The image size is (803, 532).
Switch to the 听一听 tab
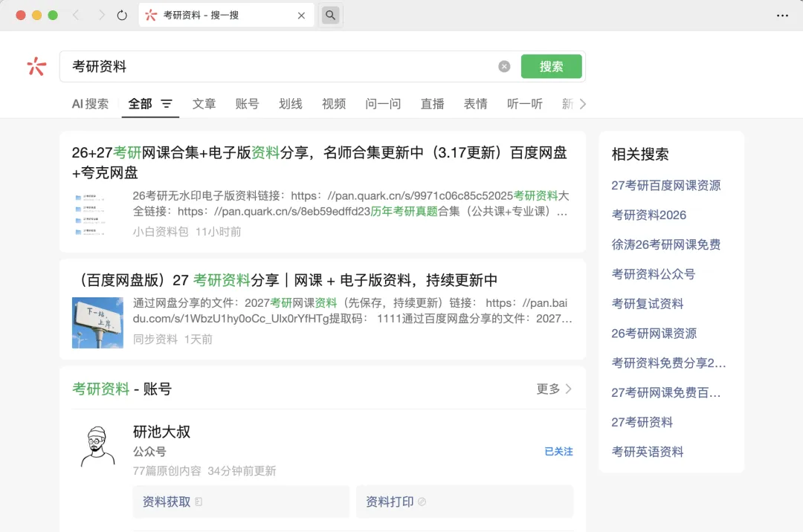point(524,104)
